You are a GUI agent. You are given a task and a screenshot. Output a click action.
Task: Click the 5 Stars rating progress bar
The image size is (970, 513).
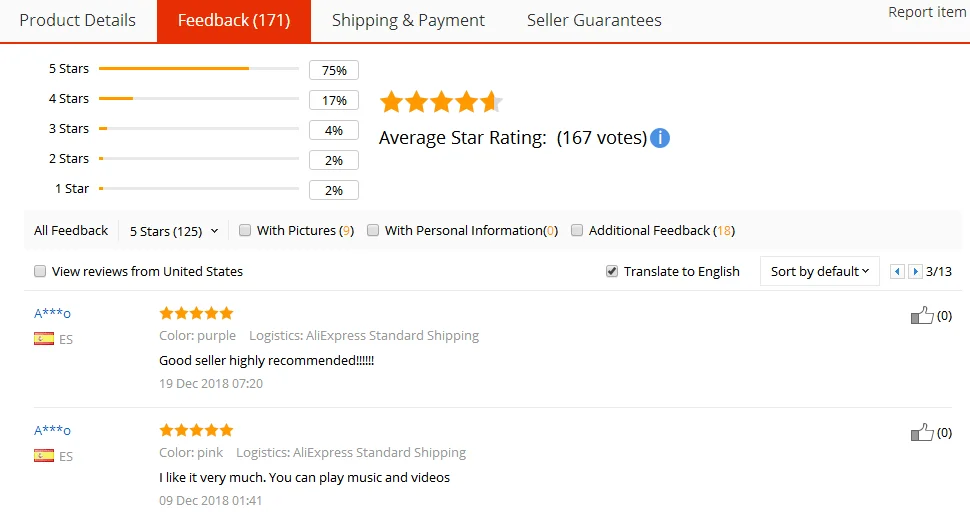coord(198,69)
